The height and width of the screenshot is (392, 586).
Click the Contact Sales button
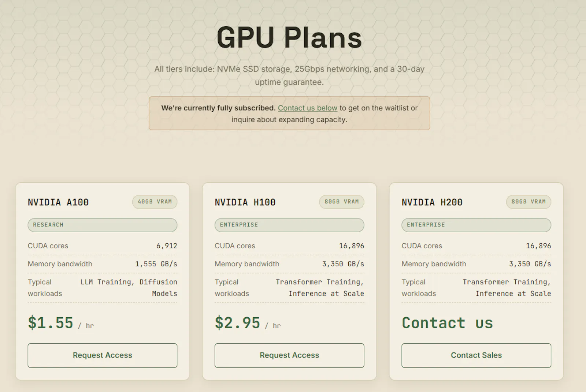[x=476, y=355]
